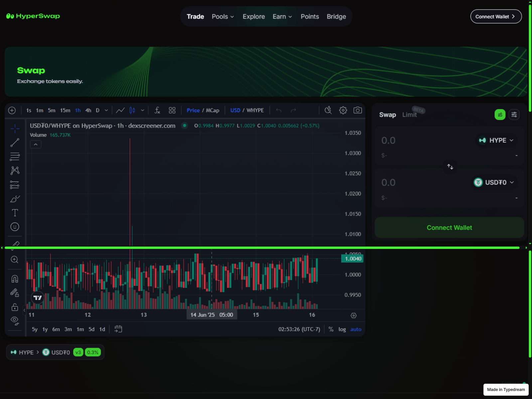Click the TradingView logo on chart
The image size is (532, 399).
click(x=38, y=298)
